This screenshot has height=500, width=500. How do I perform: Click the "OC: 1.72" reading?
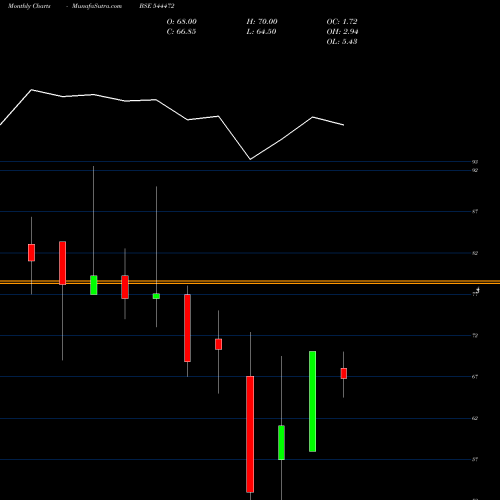tap(342, 22)
